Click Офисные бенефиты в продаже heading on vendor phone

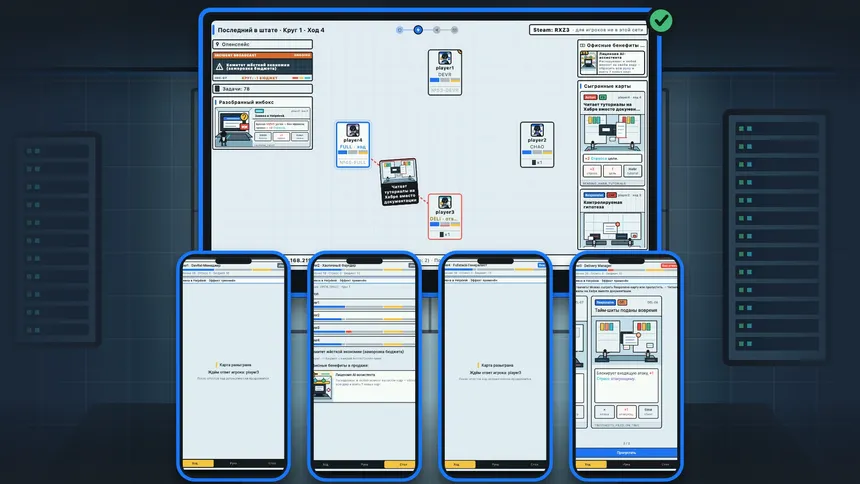coord(341,365)
